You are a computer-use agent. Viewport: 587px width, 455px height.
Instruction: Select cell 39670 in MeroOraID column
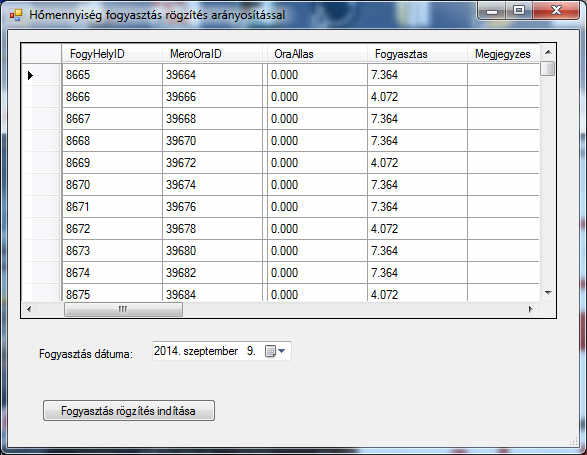point(212,141)
